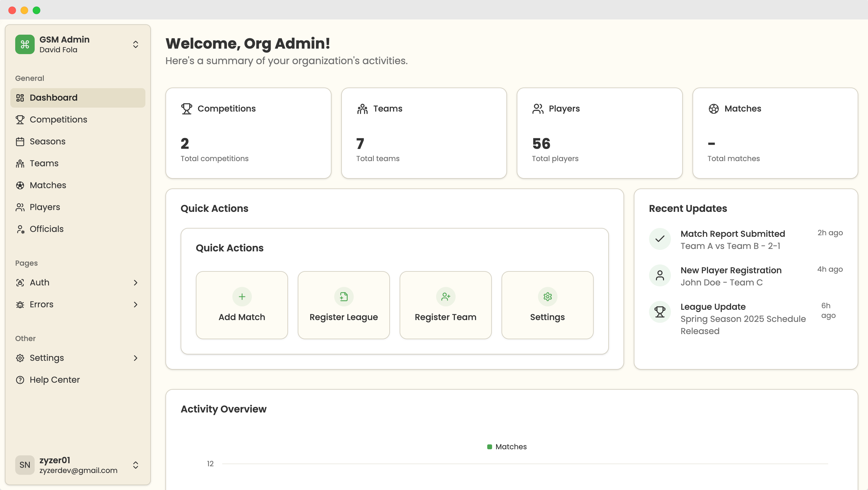Click the green GSM Admin logo icon
The height and width of the screenshot is (490, 868).
[25, 44]
